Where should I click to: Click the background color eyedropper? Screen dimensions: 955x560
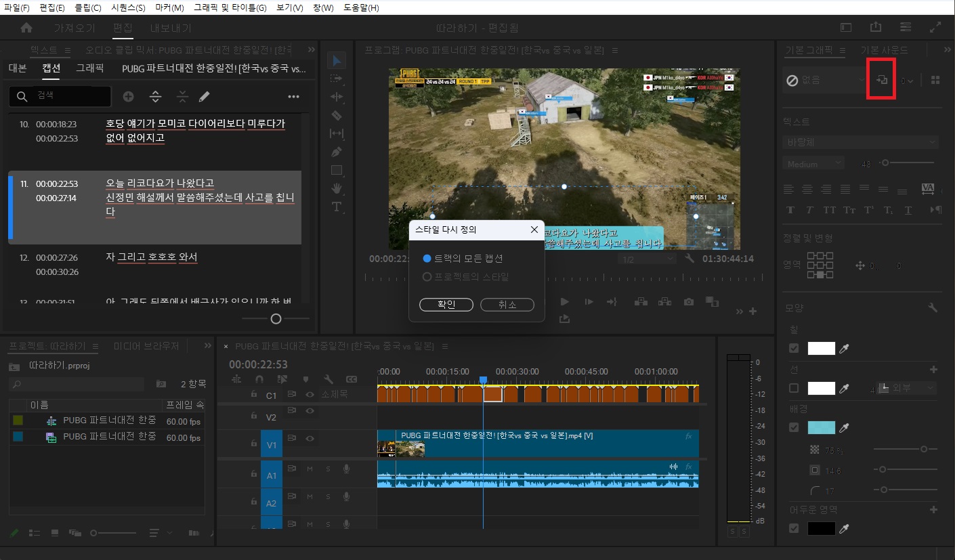pos(844,428)
